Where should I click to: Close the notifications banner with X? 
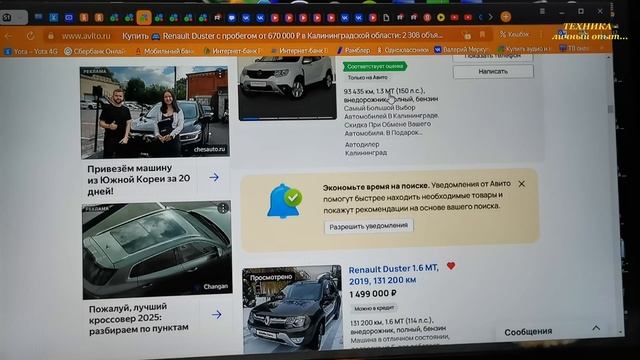[x=522, y=184]
